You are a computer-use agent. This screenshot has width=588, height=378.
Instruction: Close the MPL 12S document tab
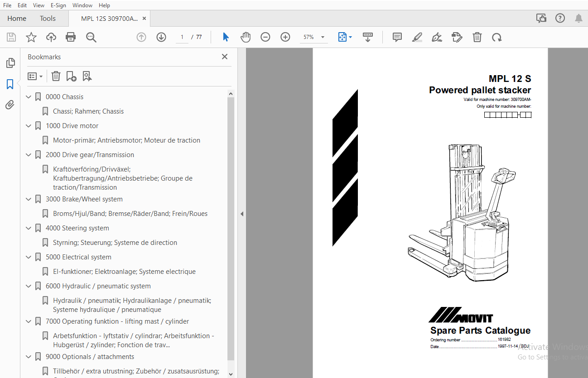(145, 19)
